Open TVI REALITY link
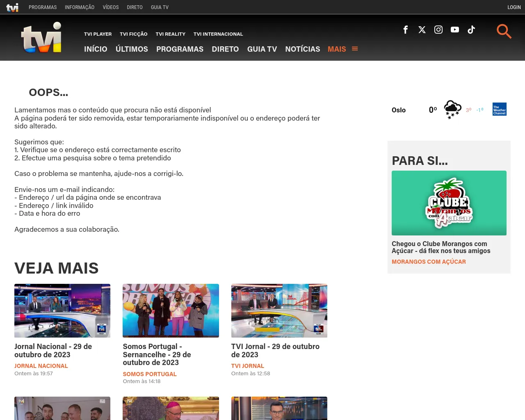The width and height of the screenshot is (525, 420). 171,34
